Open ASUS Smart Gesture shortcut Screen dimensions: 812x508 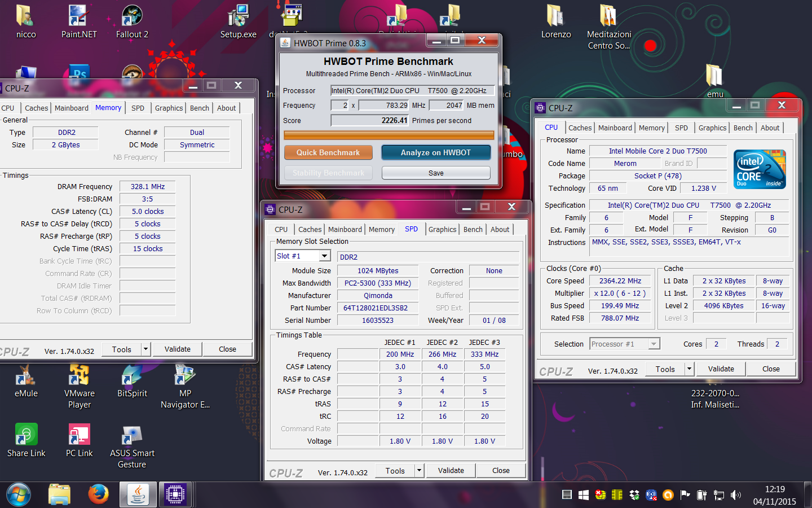(x=132, y=446)
